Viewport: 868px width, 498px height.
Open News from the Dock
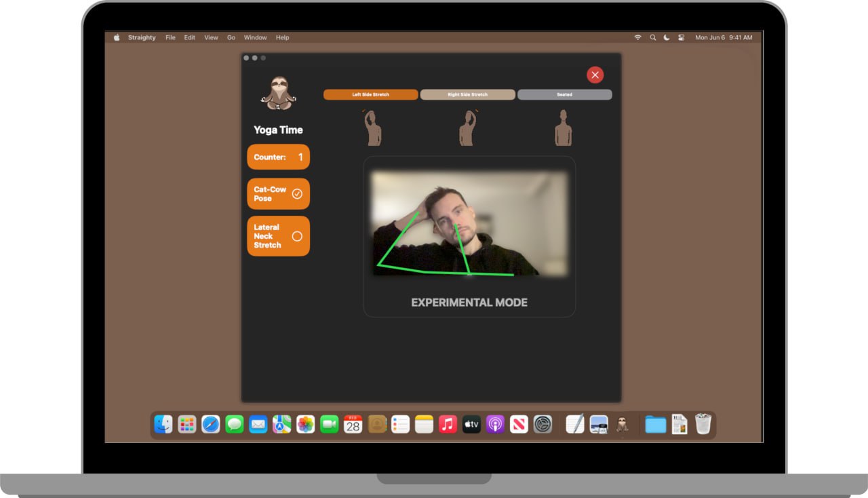(519, 425)
